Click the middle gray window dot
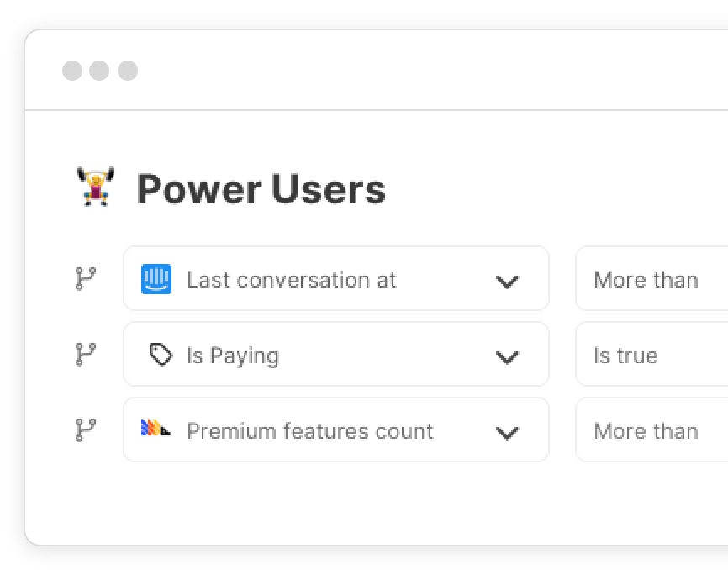Screen dimensions: 728x570 99,71
